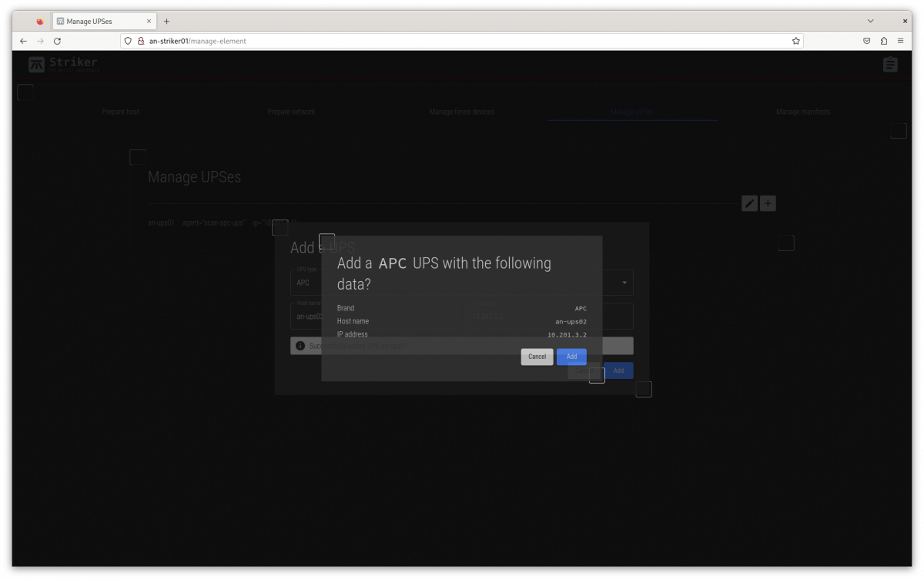Click the plus icon to add UPS
This screenshot has width=924, height=580.
(x=768, y=203)
